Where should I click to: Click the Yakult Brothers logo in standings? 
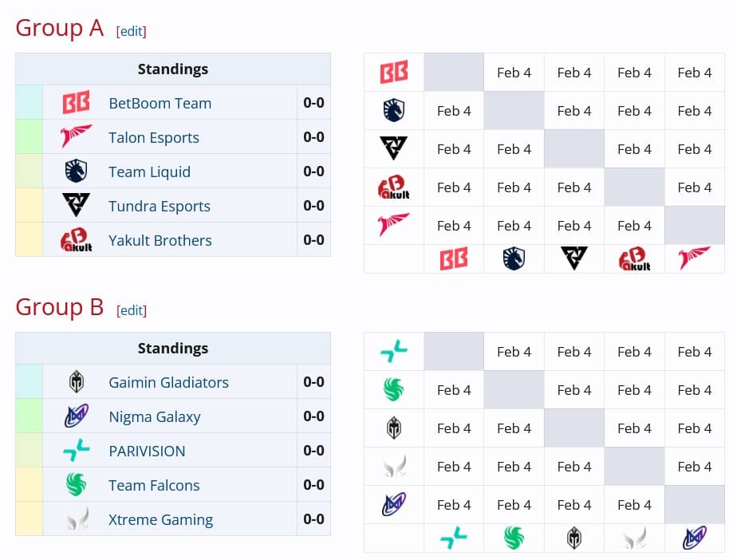[77, 240]
